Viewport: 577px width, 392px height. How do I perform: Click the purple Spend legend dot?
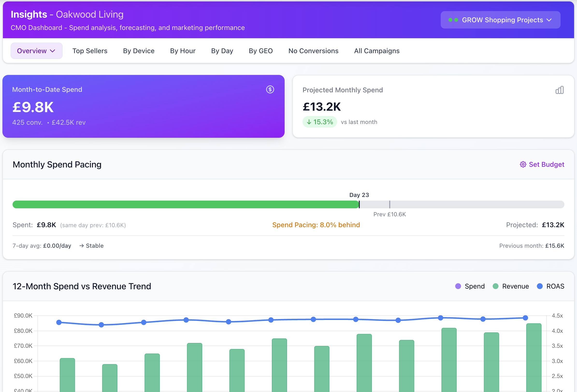tap(458, 286)
